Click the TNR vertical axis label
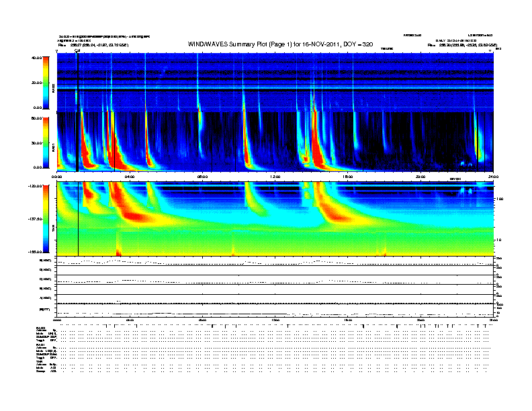This screenshot has width=532, height=411. [x=53, y=230]
